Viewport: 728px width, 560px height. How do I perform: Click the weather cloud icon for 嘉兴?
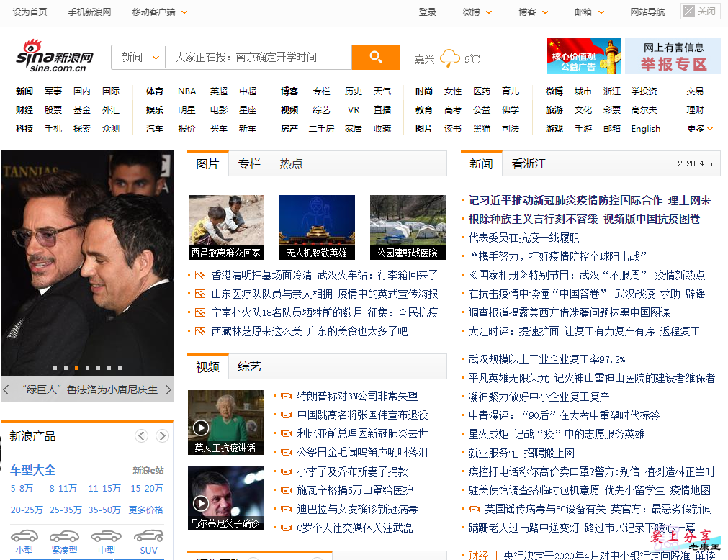tap(450, 58)
